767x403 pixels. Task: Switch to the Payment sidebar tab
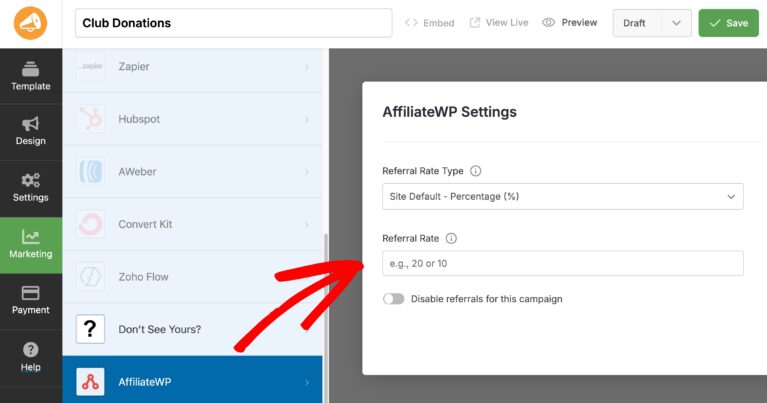point(30,299)
